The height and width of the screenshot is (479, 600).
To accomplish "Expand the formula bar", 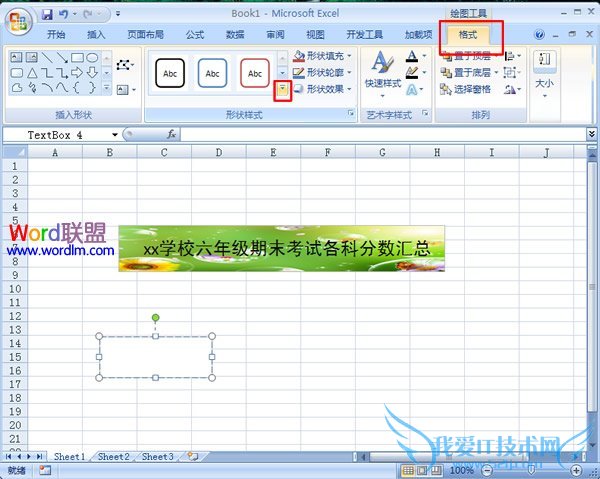I will pos(592,134).
